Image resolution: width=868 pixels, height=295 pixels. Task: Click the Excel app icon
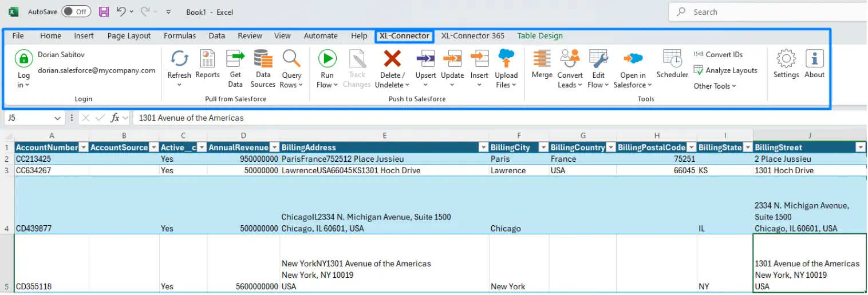click(x=14, y=11)
